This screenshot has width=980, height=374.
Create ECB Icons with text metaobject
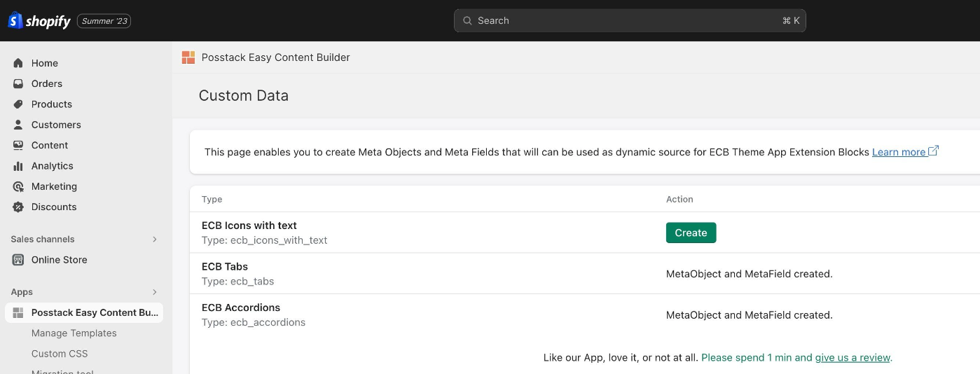tap(691, 233)
